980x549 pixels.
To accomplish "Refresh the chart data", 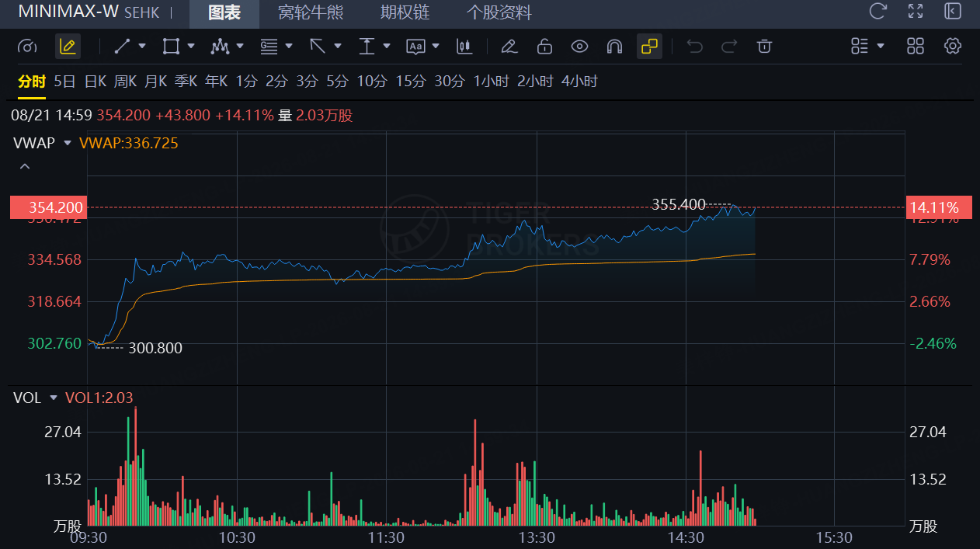I will pos(878,11).
